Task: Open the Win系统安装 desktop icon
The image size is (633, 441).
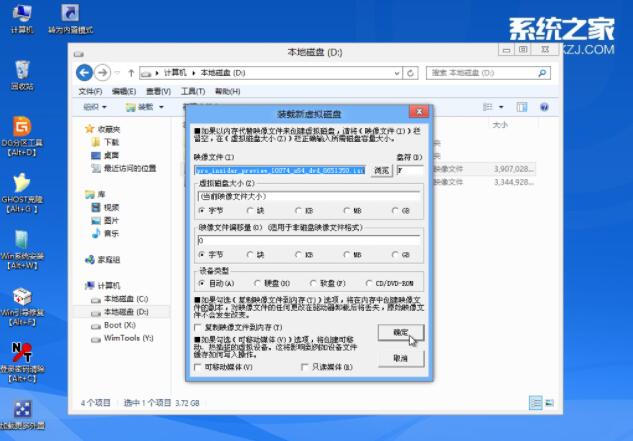Action: click(x=21, y=245)
